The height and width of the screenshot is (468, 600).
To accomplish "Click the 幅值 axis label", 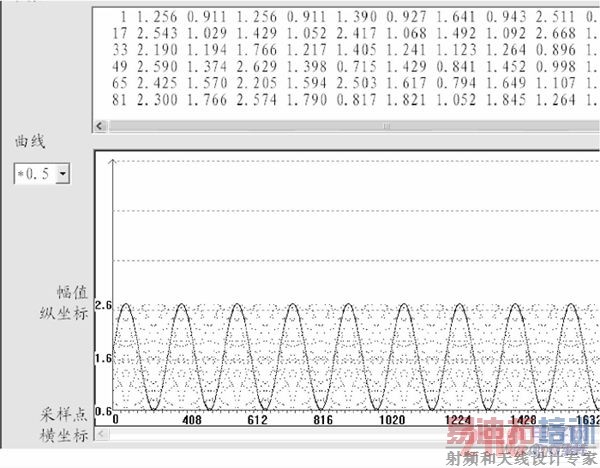I will coord(72,292).
